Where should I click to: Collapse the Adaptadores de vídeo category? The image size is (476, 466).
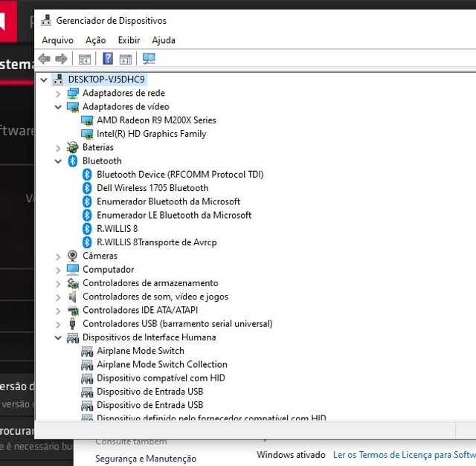point(58,107)
